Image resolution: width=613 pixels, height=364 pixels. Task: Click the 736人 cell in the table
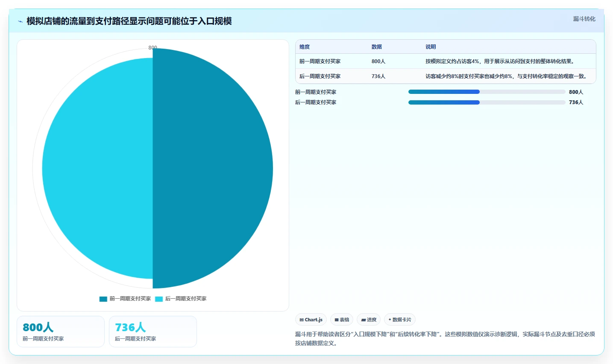pyautogui.click(x=378, y=76)
